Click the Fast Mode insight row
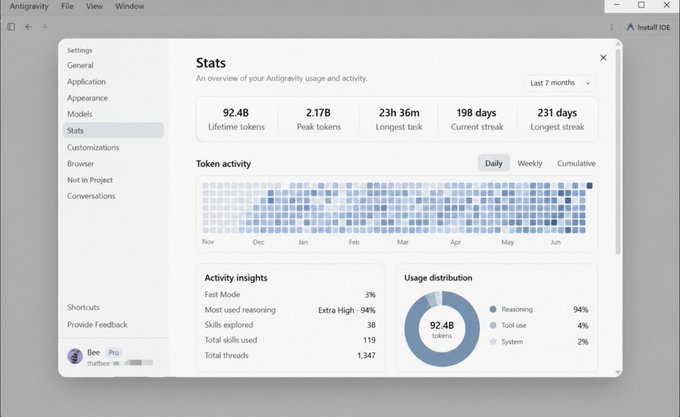Image resolution: width=680 pixels, height=417 pixels. pos(290,294)
